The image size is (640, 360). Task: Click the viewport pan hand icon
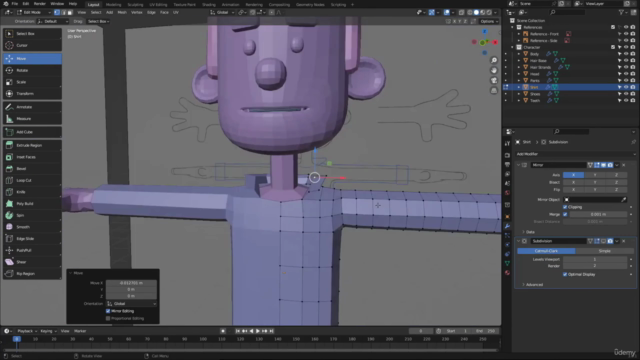(x=494, y=70)
